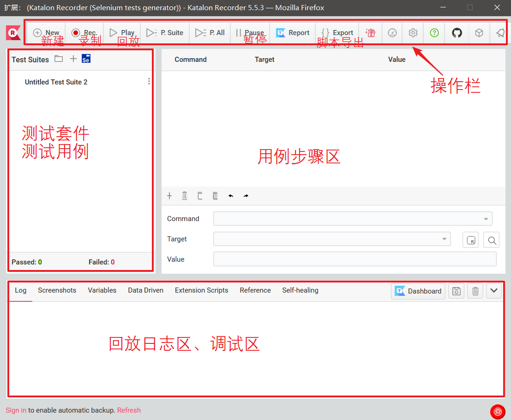Click the Failed: 0 counter
Screen dimensions: 511x420
(x=102, y=262)
